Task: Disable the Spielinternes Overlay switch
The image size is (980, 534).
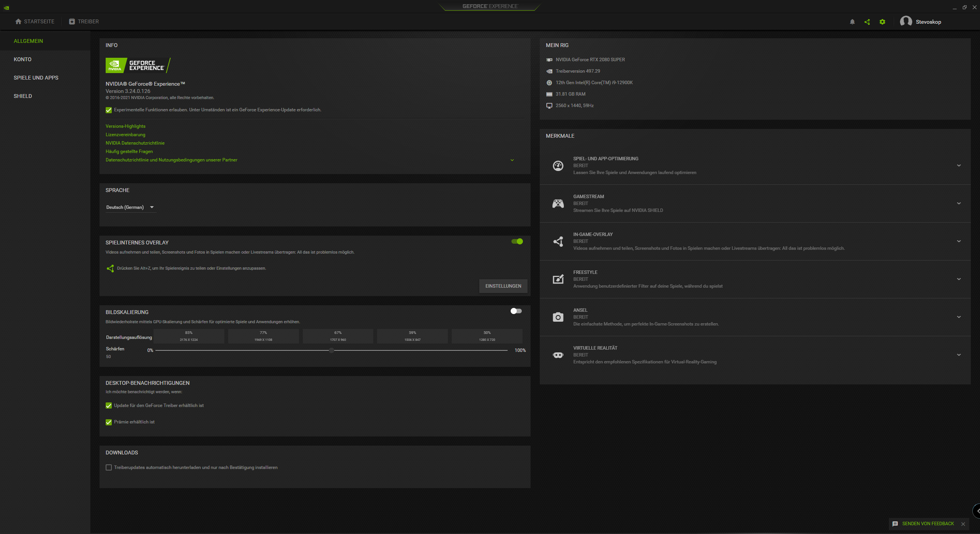Action: pyautogui.click(x=517, y=241)
